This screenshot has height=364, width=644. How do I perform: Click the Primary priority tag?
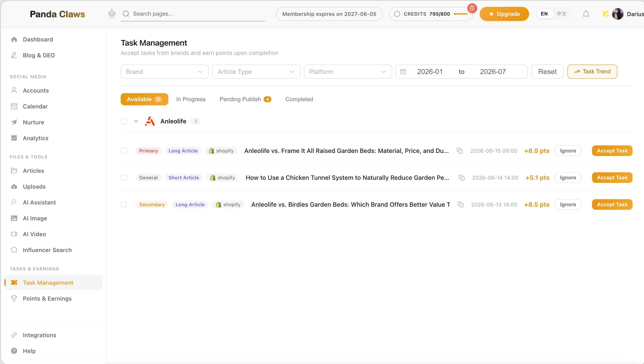(x=148, y=151)
